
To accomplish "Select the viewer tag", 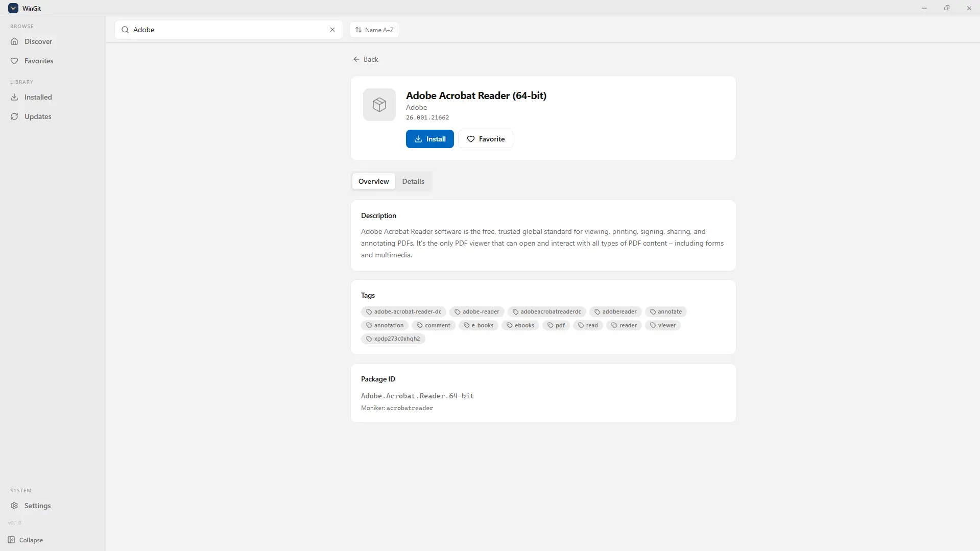I will (x=663, y=325).
